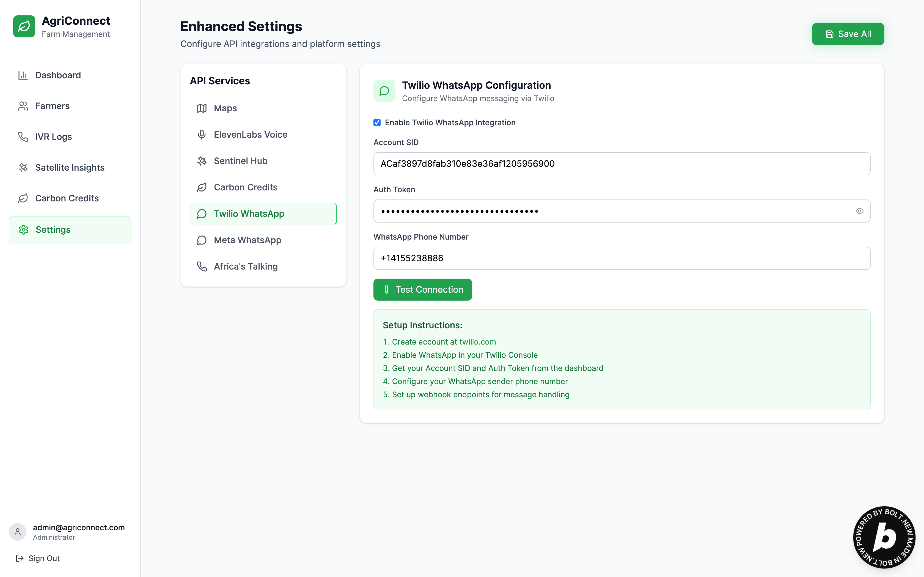
Task: Open the twilio.com link in instructions
Action: pyautogui.click(x=477, y=342)
